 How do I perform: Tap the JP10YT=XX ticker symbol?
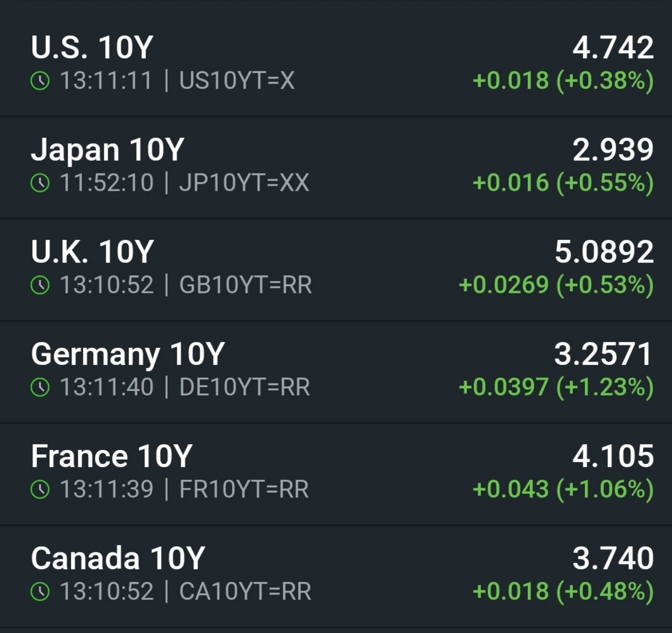pos(244,183)
